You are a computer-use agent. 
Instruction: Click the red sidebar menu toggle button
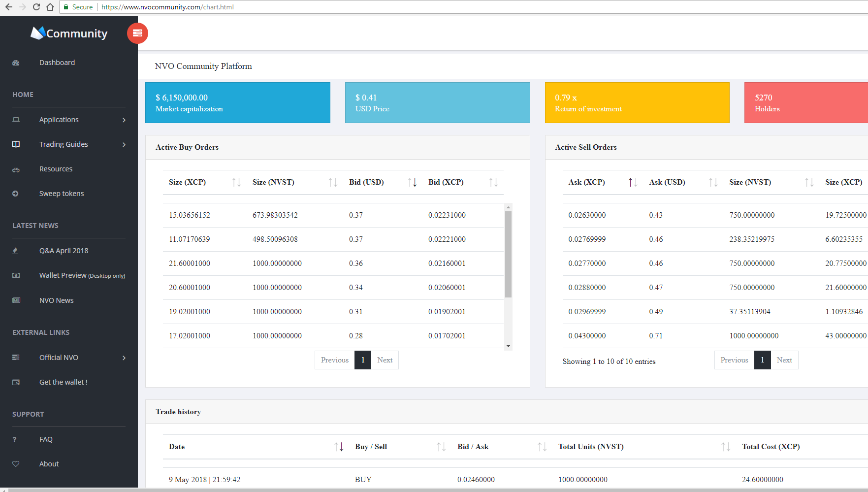tap(137, 33)
